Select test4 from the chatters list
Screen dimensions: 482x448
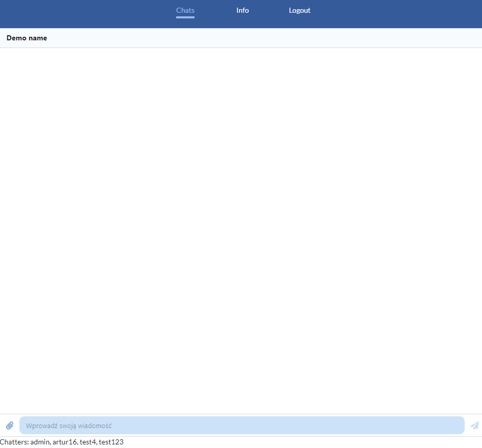[87, 442]
